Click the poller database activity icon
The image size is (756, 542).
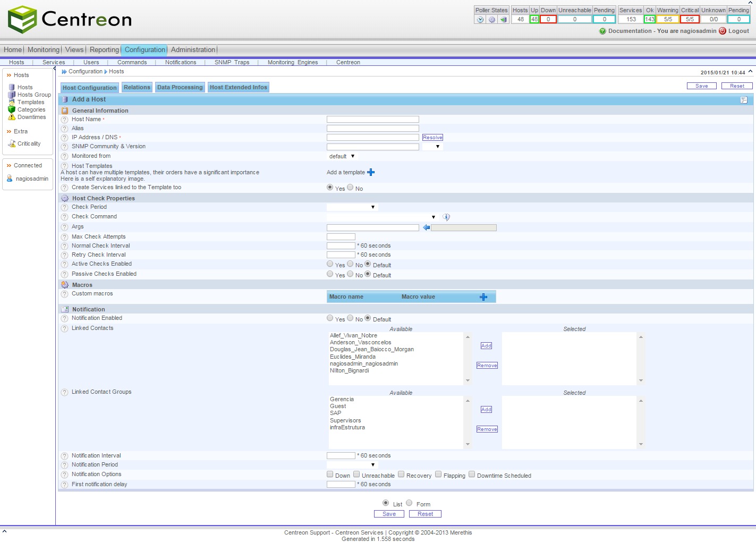pyautogui.click(x=503, y=20)
